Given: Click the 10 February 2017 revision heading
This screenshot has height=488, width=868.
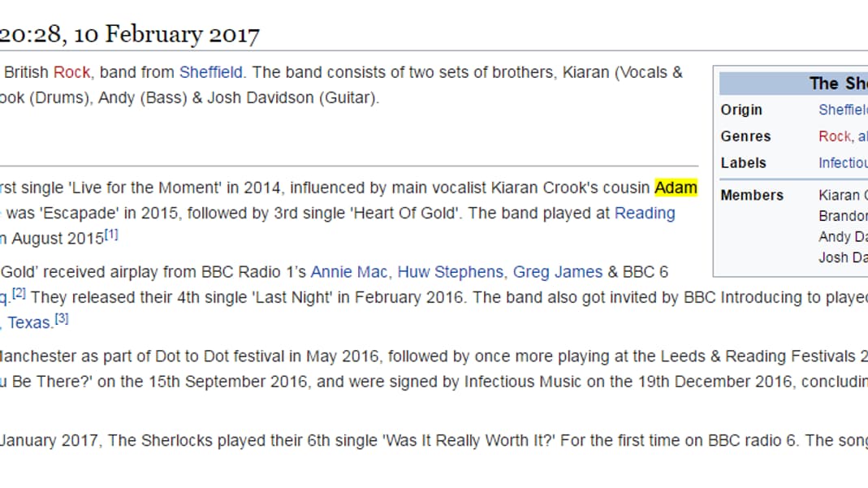Looking at the screenshot, I should [130, 34].
